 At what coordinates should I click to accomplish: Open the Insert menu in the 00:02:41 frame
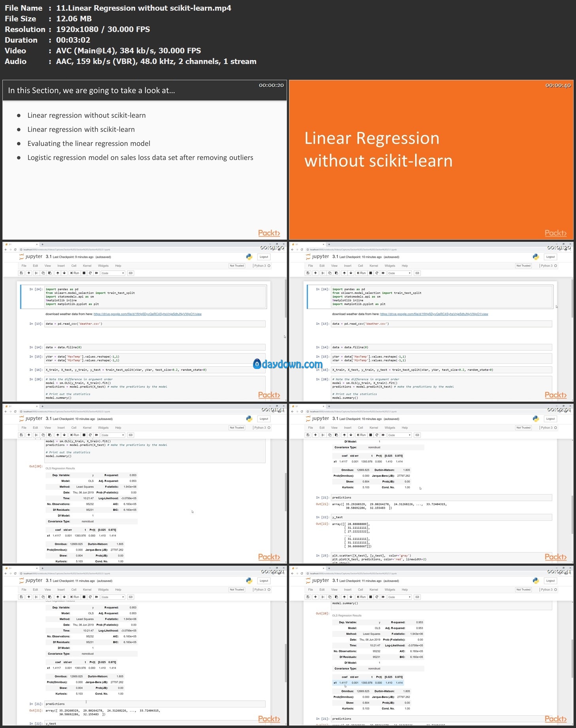348,590
